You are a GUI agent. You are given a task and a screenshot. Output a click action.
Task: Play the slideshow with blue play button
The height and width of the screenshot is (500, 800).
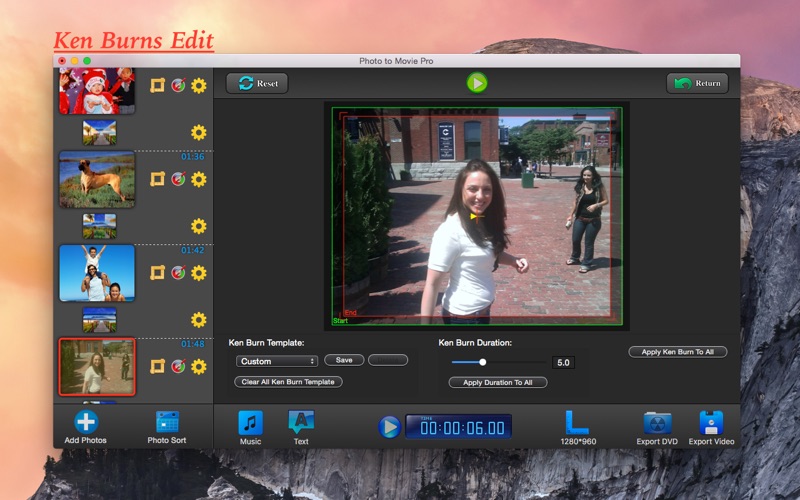click(x=389, y=427)
